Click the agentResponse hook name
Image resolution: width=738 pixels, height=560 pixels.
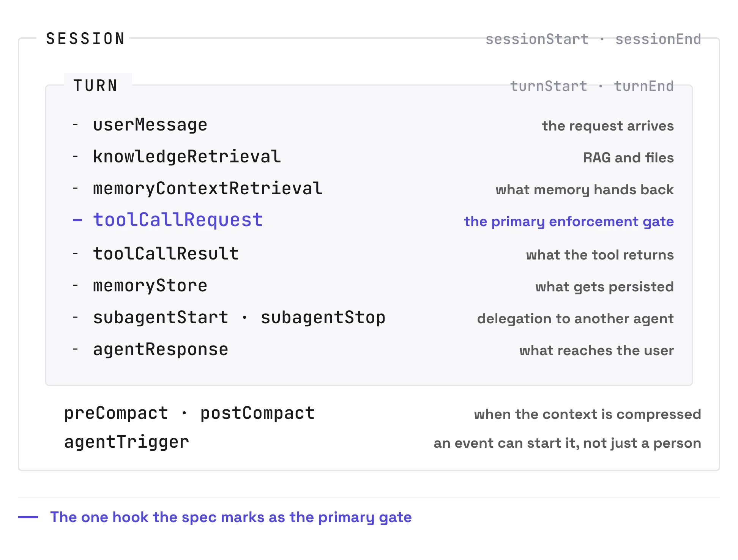[161, 349]
